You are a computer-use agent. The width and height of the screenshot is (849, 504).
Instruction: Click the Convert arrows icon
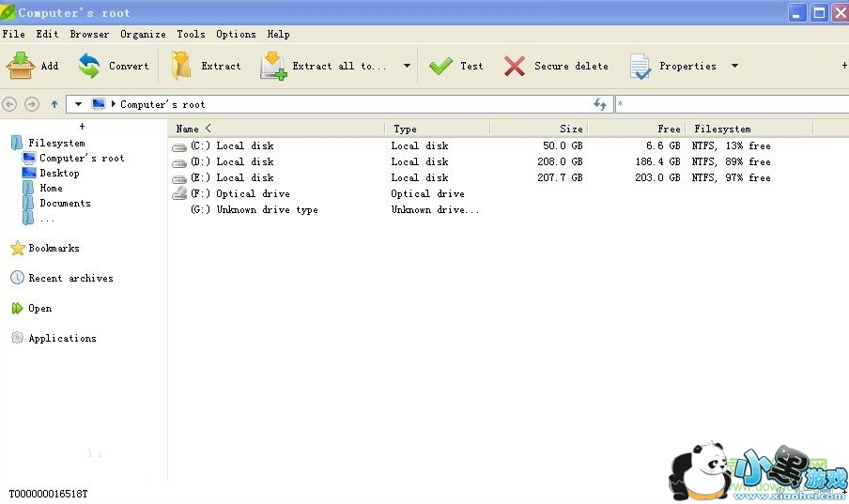click(x=89, y=66)
